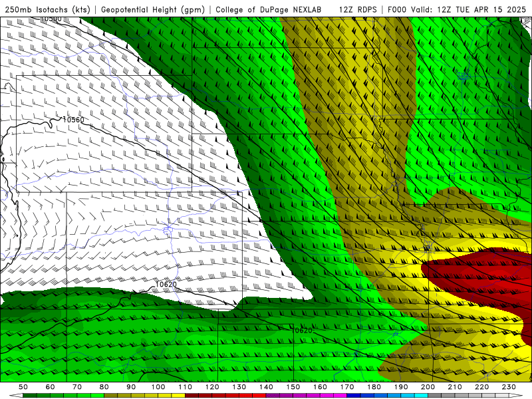Click the 50 value on the color scale
The image size is (532, 399).
[23, 387]
